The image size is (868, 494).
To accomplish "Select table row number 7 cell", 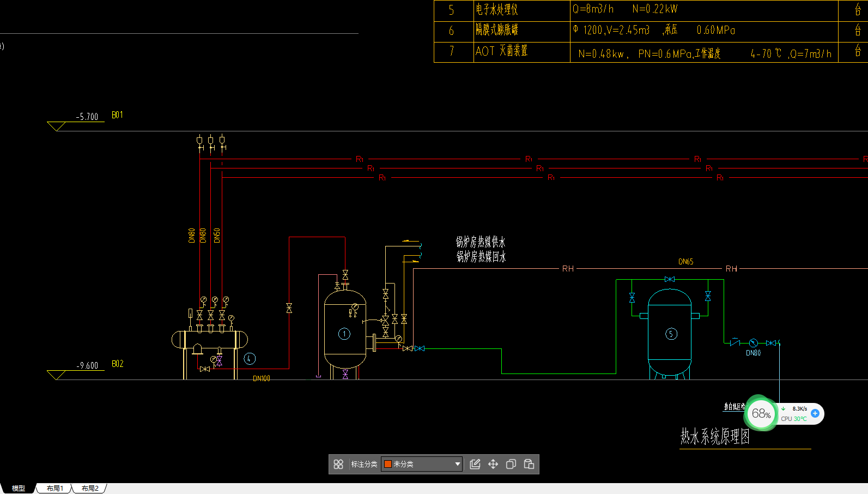I will tap(451, 51).
